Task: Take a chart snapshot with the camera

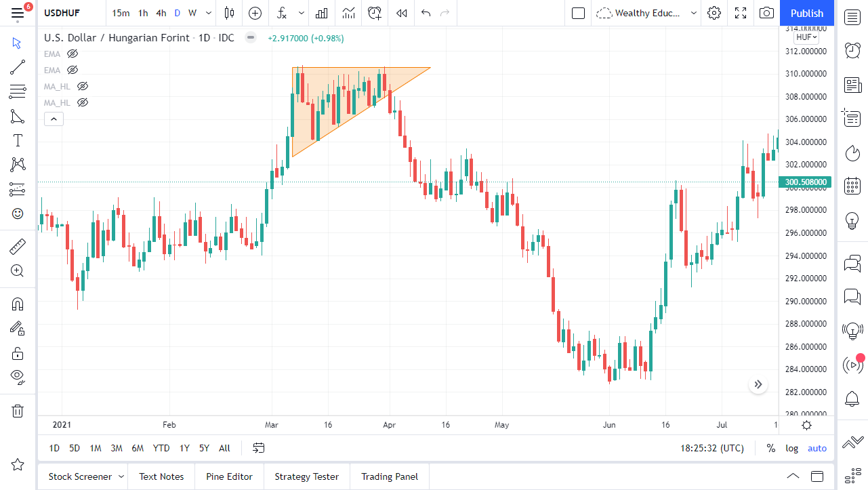Action: 766,13
